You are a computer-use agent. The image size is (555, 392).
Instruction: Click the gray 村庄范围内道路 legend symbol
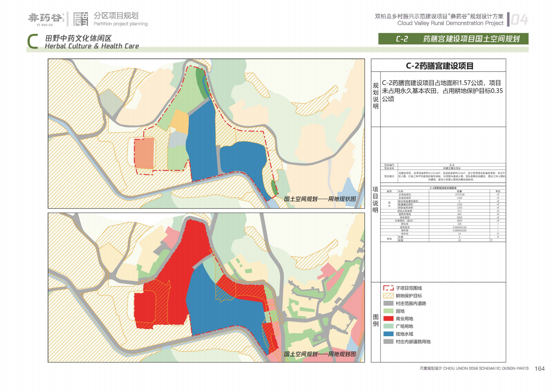[388, 303]
